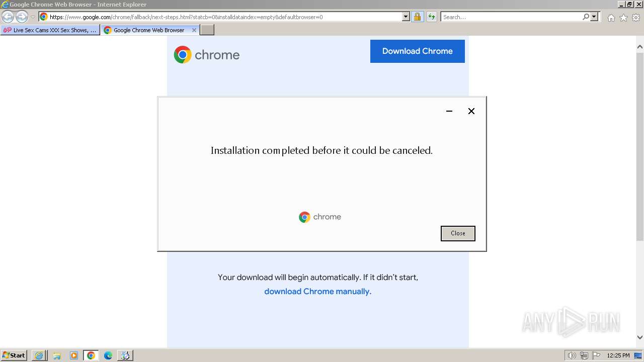
Task: Open Action Center flag tray icon
Action: [x=596, y=355]
